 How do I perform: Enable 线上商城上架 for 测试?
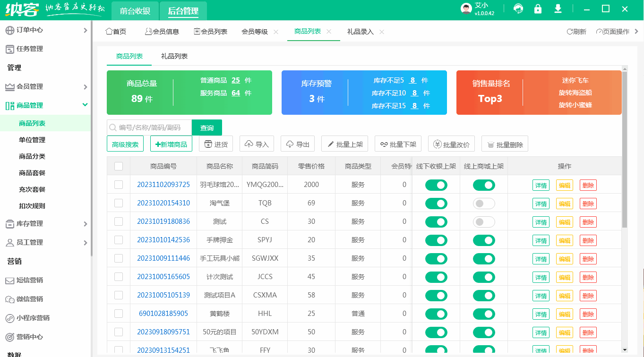click(483, 221)
